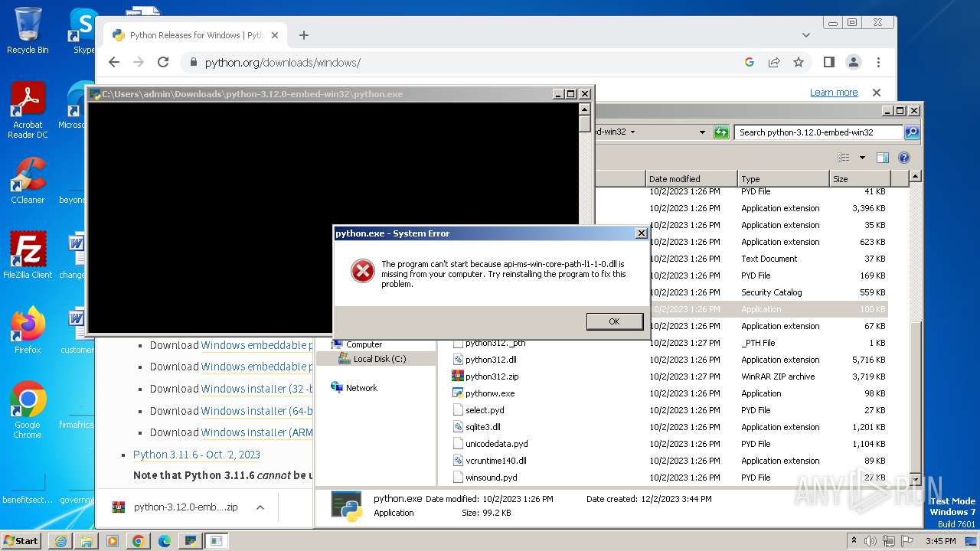980x551 pixels.
Task: Click Windows installer (64-bit) download link
Action: point(256,411)
